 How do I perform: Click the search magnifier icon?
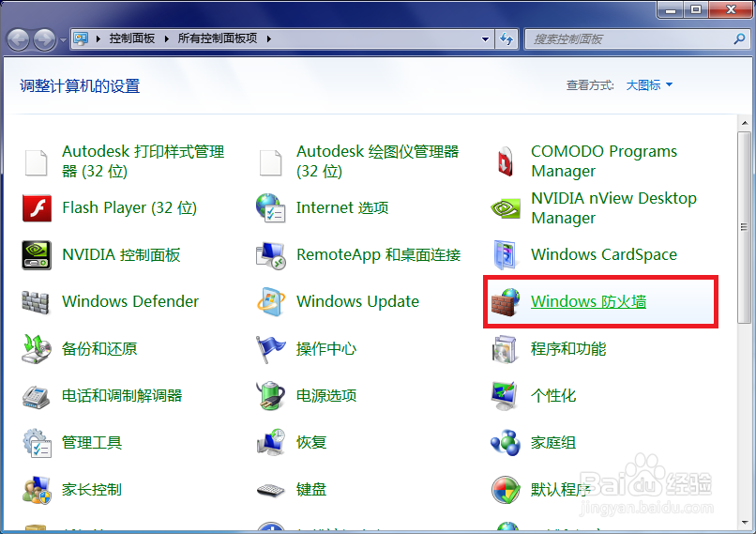point(739,39)
